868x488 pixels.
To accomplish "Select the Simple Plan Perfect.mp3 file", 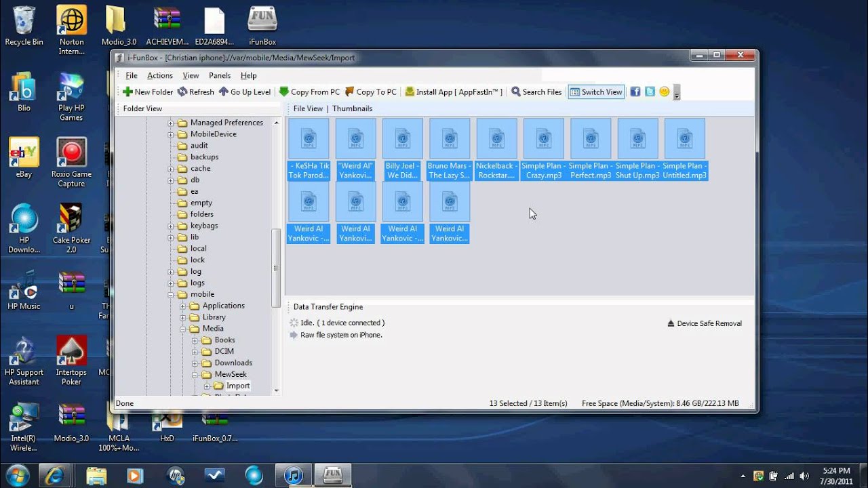I will 591,150.
